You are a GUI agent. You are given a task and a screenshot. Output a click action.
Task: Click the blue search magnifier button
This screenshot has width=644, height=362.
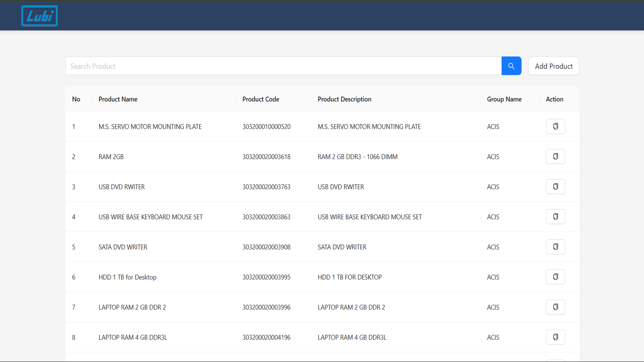511,66
